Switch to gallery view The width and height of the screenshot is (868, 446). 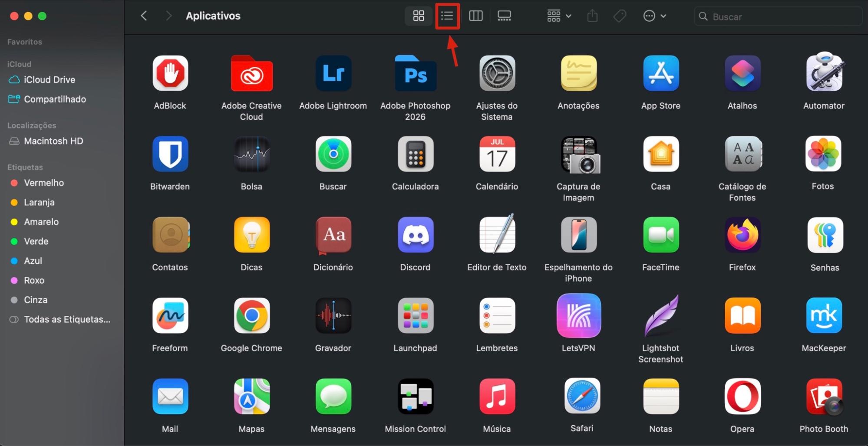coord(504,16)
